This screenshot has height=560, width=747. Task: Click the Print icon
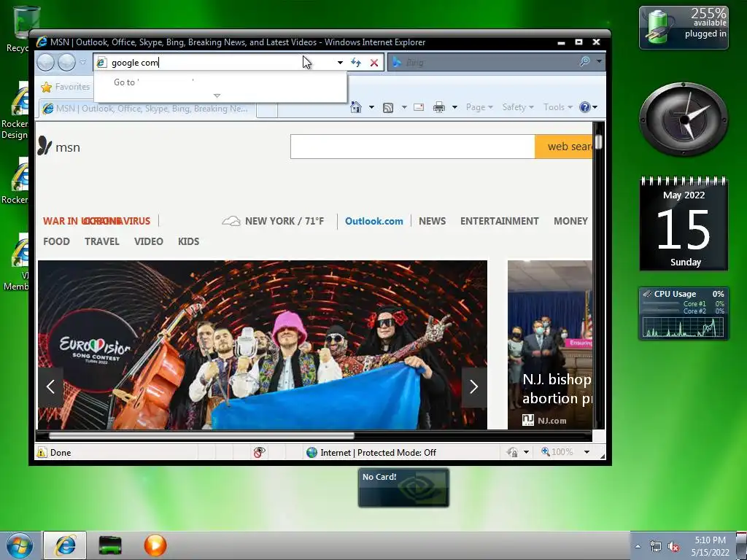tap(438, 108)
